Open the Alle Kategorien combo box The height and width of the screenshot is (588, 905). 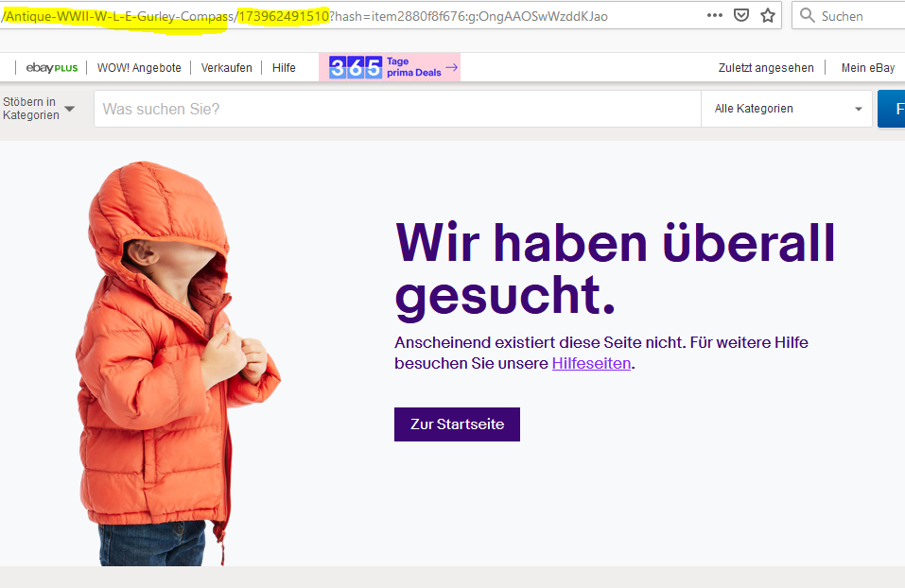(x=788, y=109)
